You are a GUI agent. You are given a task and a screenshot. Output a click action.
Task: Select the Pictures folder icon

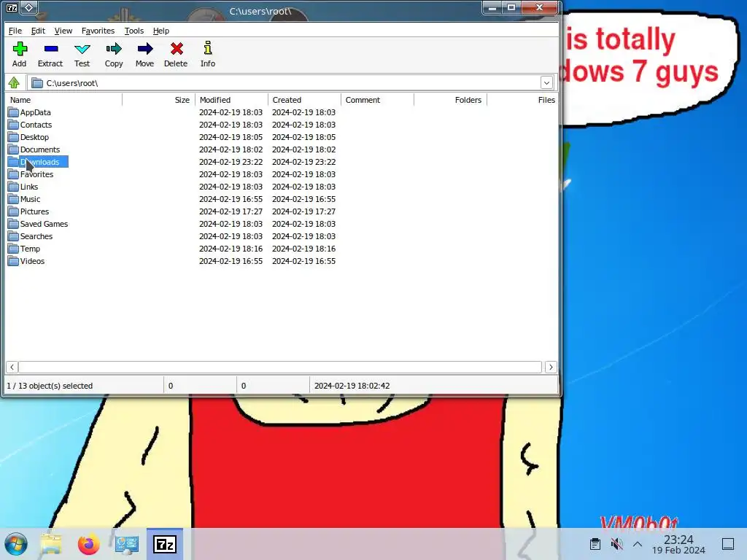(13, 211)
